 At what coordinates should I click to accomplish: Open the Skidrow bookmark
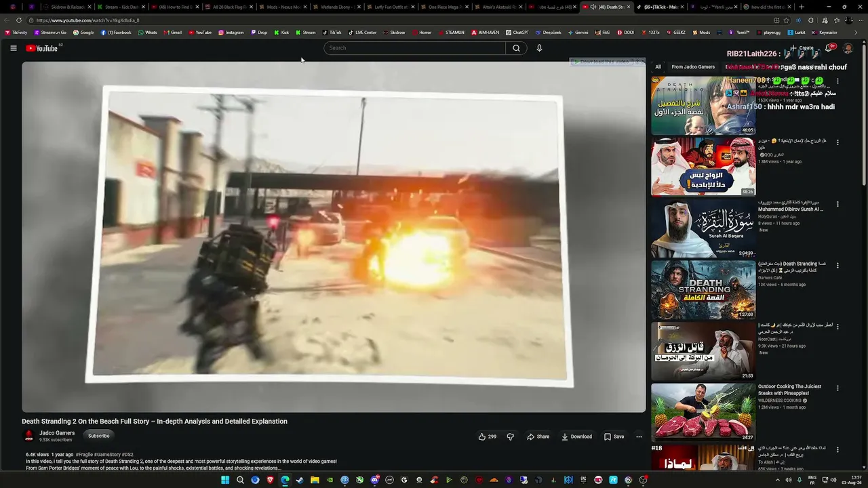(394, 33)
